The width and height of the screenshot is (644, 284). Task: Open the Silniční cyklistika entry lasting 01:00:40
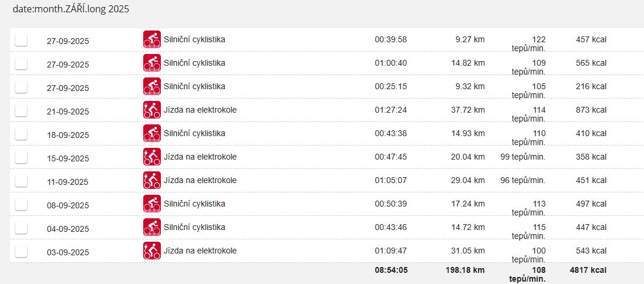click(x=194, y=63)
